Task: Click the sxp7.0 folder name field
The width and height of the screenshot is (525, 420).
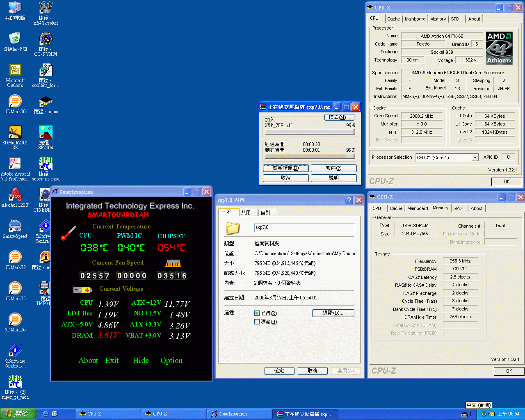Action: (304, 228)
